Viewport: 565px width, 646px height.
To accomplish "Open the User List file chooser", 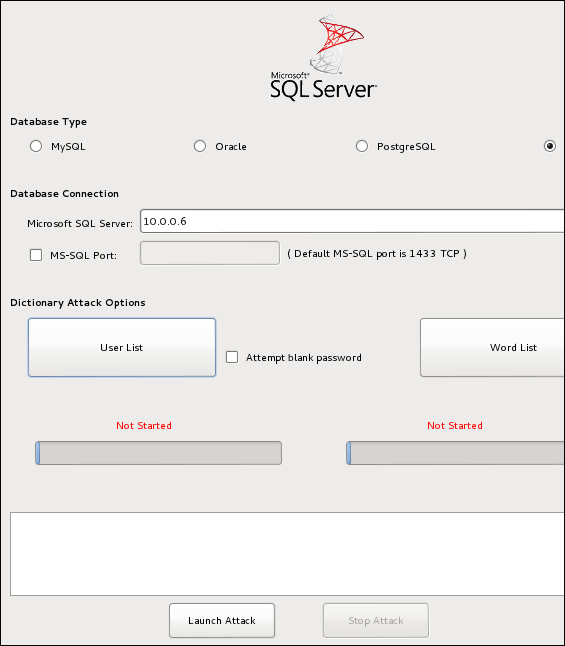I will point(122,347).
